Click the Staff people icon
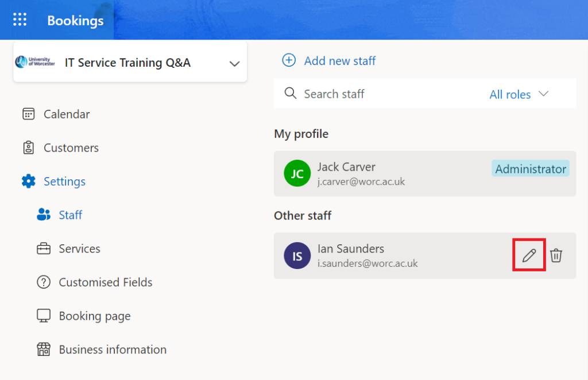Viewport: 588px width, 380px height. [44, 214]
